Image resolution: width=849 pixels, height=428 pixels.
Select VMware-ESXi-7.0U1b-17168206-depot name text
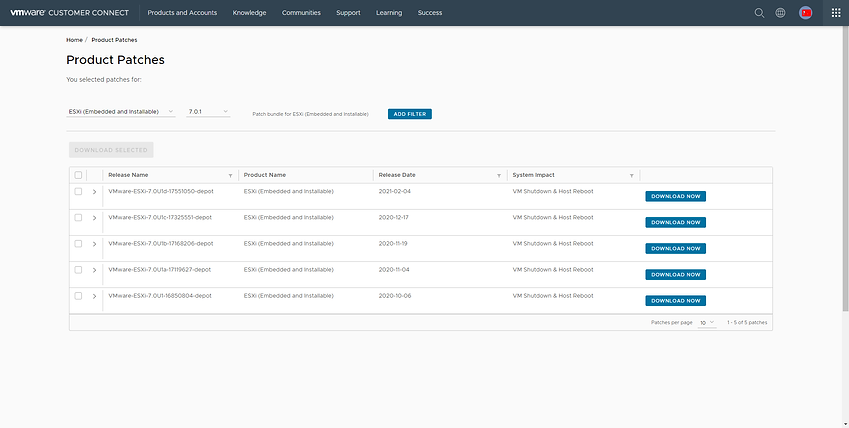click(161, 244)
